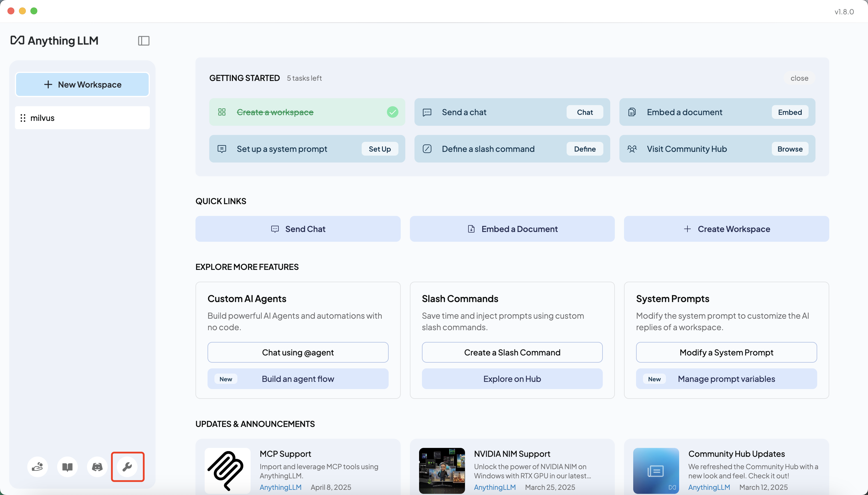Select the milvus workspace
Screen dimensions: 868x495
[x=43, y=118]
